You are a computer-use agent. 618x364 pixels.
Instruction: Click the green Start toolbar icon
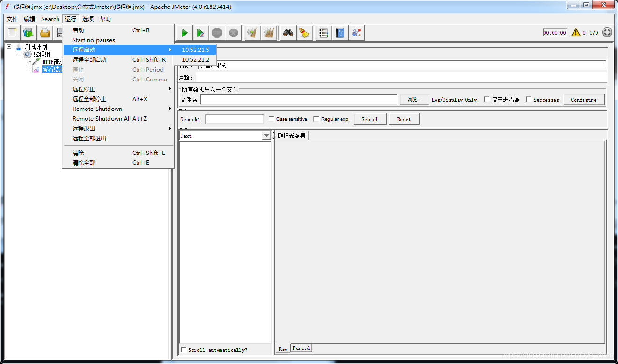click(184, 33)
